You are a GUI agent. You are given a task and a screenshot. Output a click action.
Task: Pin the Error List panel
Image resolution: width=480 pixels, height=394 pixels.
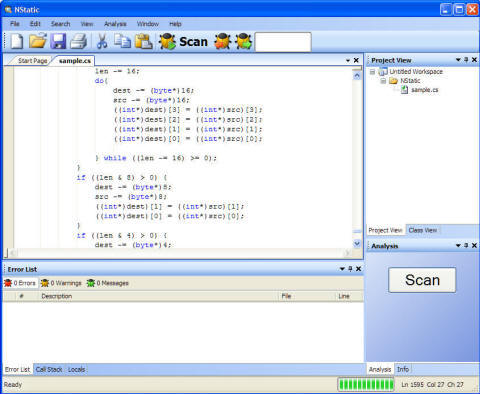click(x=350, y=269)
